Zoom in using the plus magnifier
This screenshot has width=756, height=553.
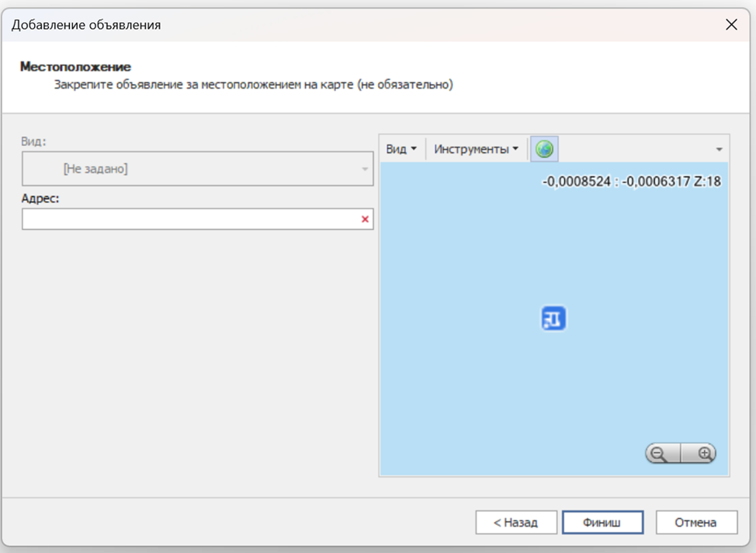704,454
